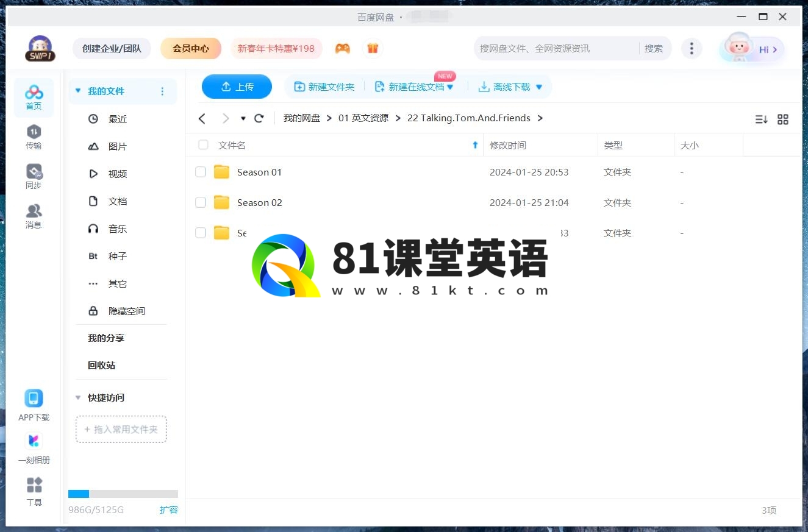Viewport: 808px width, 532px height.
Task: Open the Messages (消息) sidebar icon
Action: [34, 216]
